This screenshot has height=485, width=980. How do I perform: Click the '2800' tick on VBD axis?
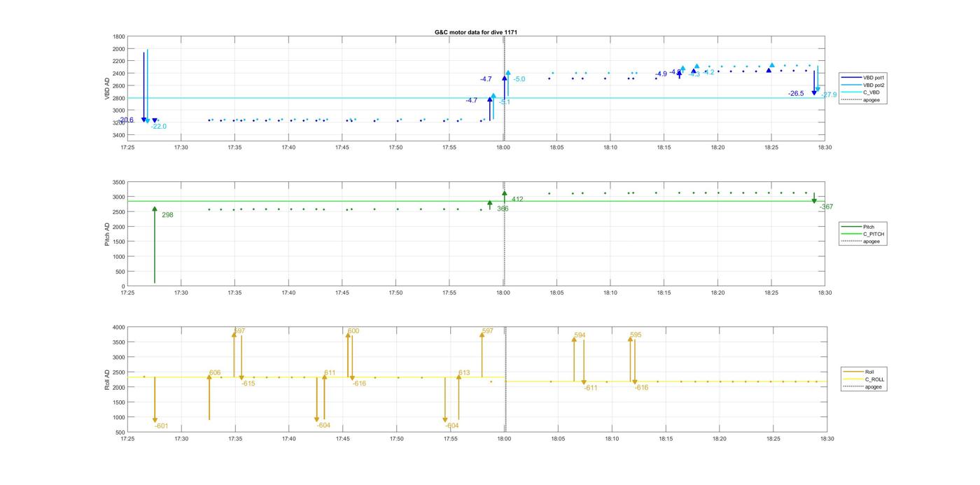(x=119, y=98)
